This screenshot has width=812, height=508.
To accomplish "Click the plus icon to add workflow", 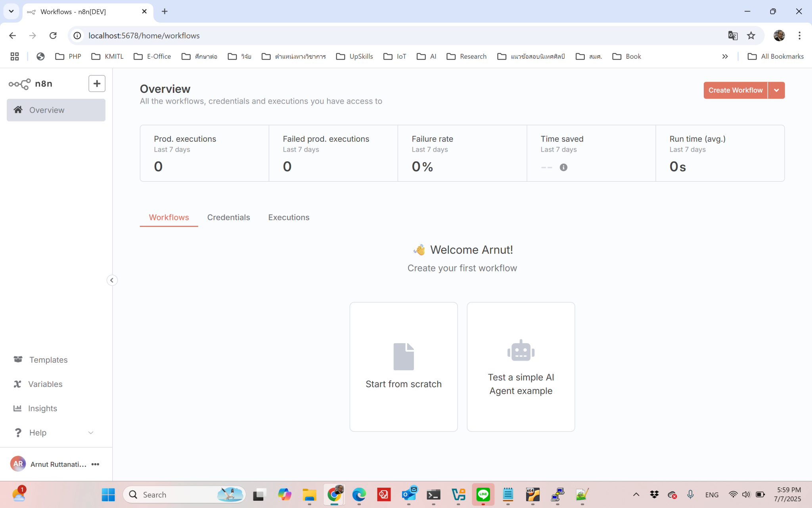I will (x=97, y=83).
